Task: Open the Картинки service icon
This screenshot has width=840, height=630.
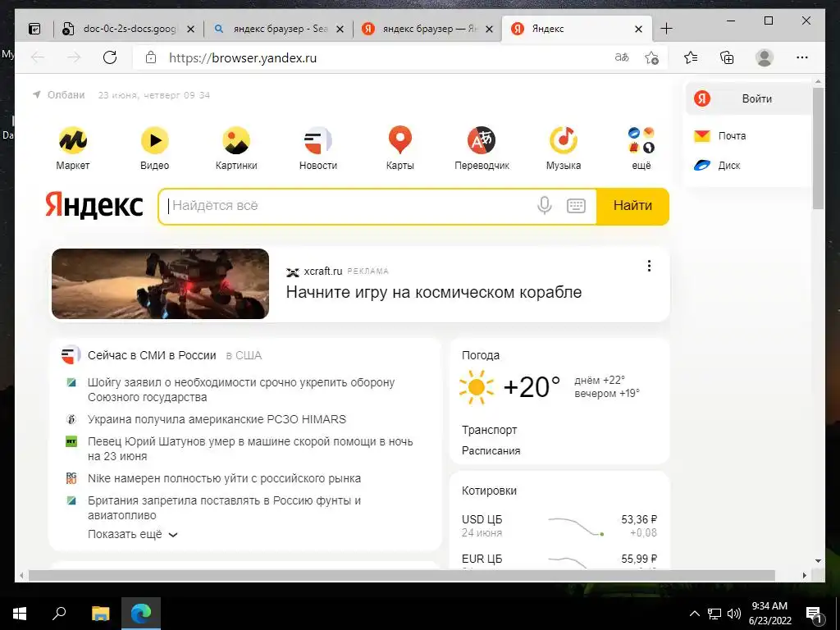Action: (236, 141)
